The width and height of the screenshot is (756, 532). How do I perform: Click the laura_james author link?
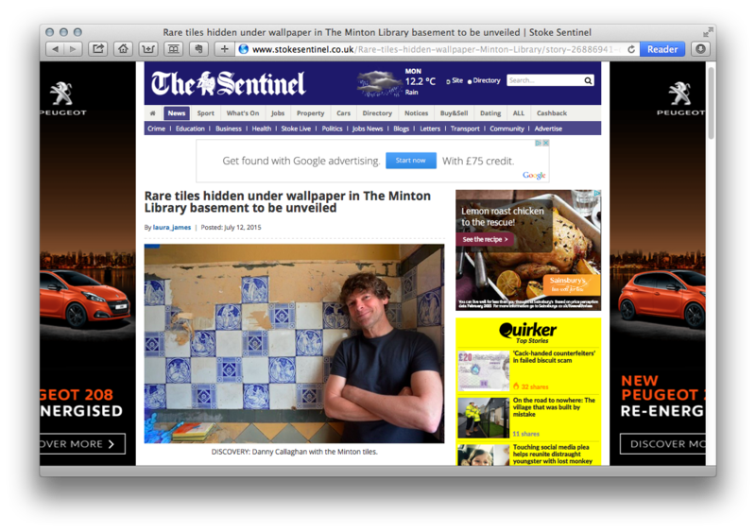(172, 227)
